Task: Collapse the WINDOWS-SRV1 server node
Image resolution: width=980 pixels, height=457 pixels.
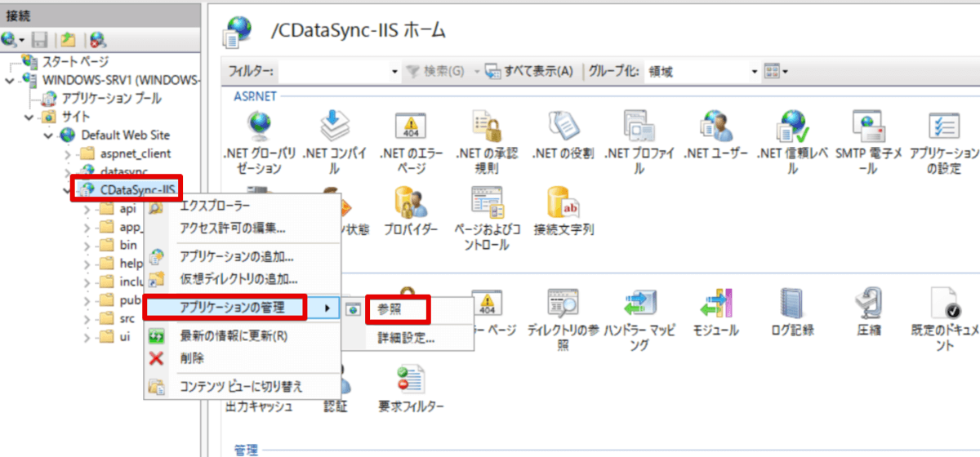Action: click(x=10, y=80)
